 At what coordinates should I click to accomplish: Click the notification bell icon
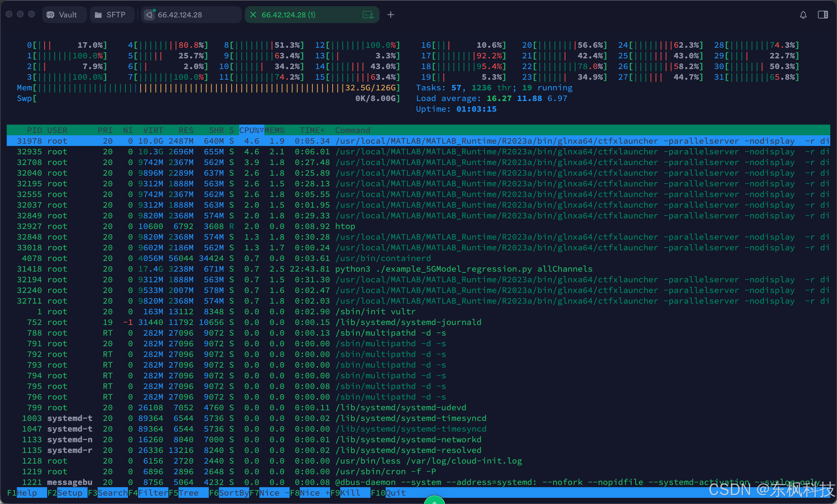click(x=803, y=15)
